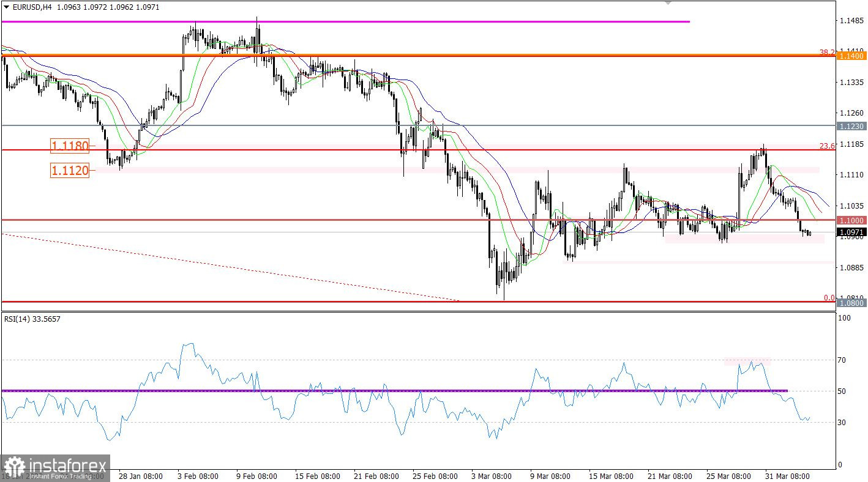Click the 1.0800 price tag
The height and width of the screenshot is (482, 868).
click(x=851, y=302)
